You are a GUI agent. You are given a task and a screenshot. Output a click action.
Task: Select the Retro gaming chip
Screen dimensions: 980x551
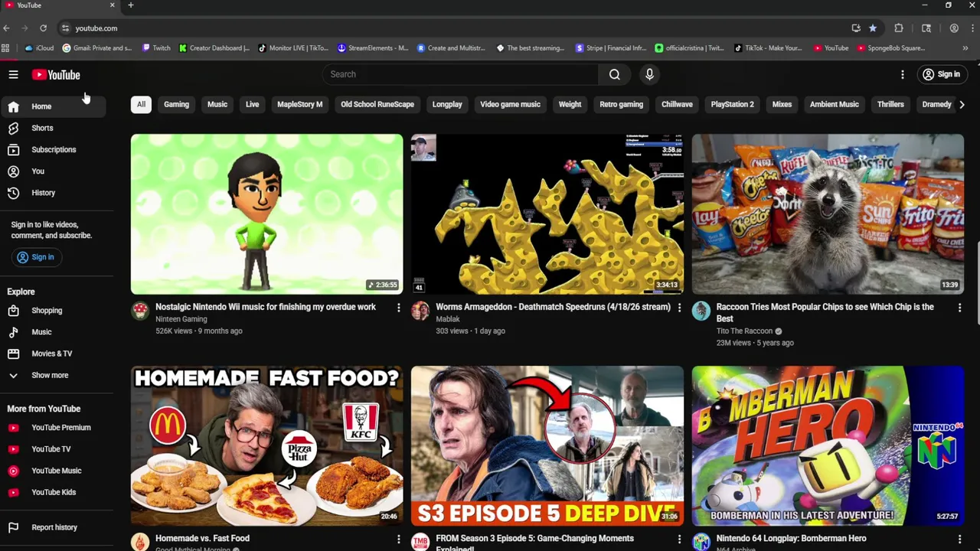coord(621,104)
